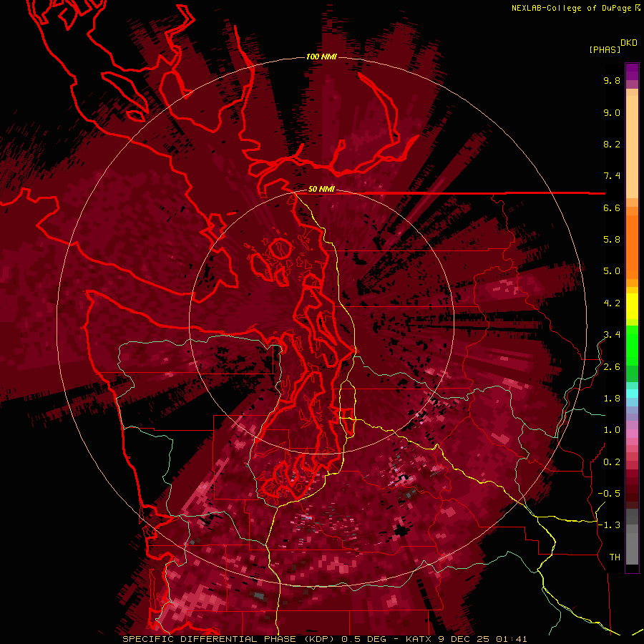Click the KATX radar station identifier

pyautogui.click(x=420, y=639)
